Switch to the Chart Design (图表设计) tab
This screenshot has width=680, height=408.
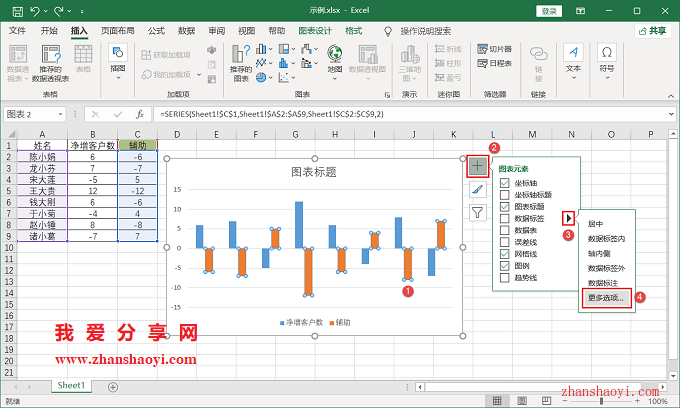(x=315, y=31)
